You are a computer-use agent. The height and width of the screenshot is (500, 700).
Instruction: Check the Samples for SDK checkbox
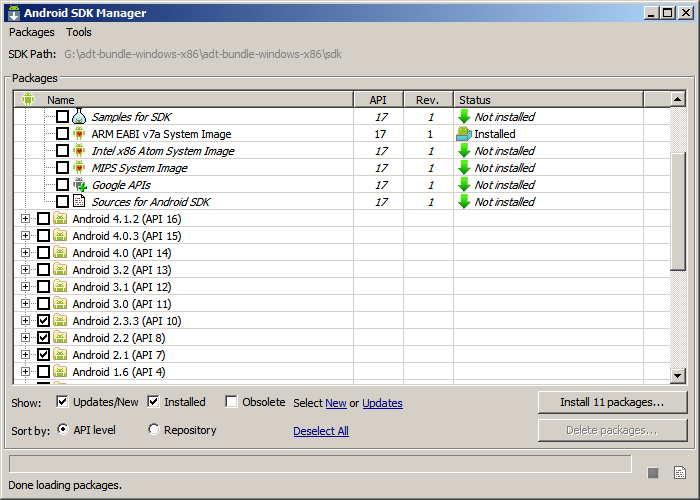pyautogui.click(x=62, y=117)
